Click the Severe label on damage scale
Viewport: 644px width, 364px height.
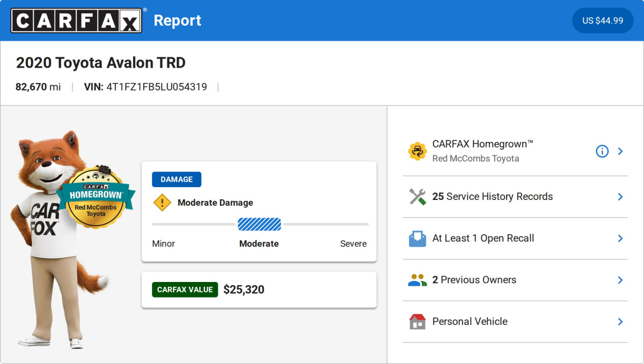coord(353,243)
